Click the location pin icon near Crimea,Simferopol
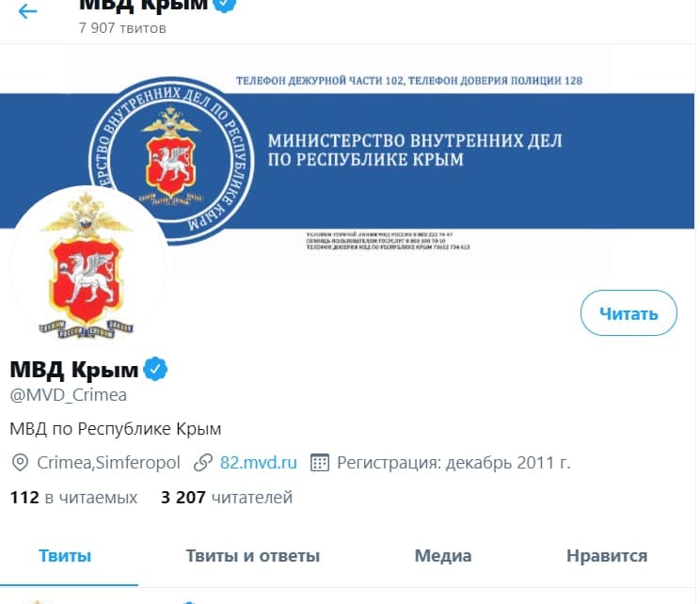700x604 pixels. [20, 463]
